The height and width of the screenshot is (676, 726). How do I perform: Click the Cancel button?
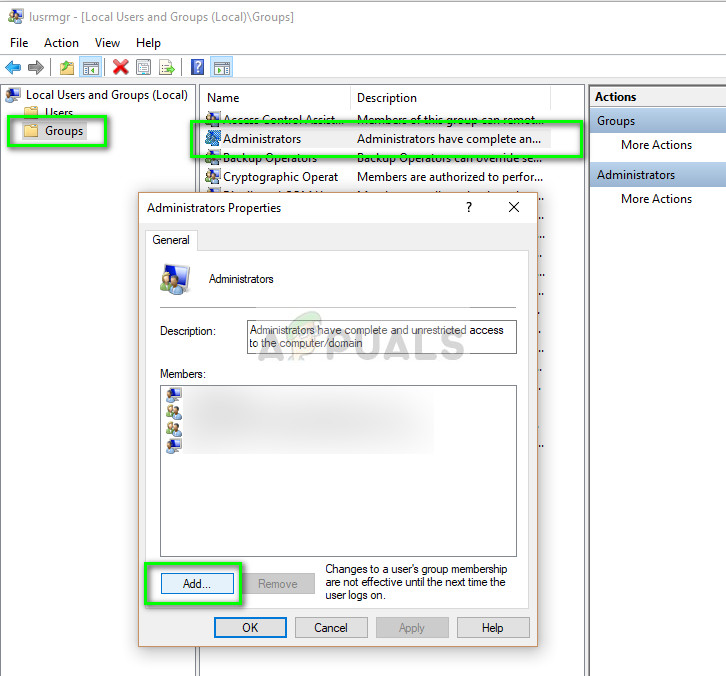coord(331,627)
